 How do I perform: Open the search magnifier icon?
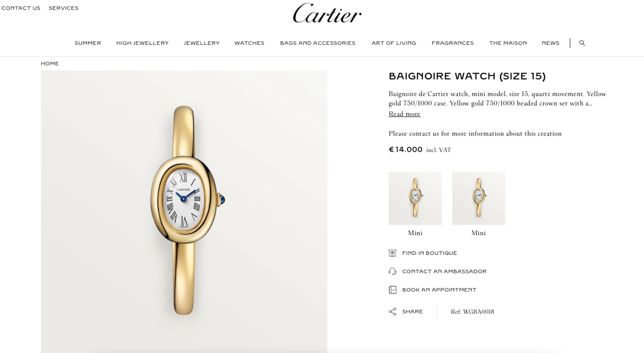[x=582, y=43]
